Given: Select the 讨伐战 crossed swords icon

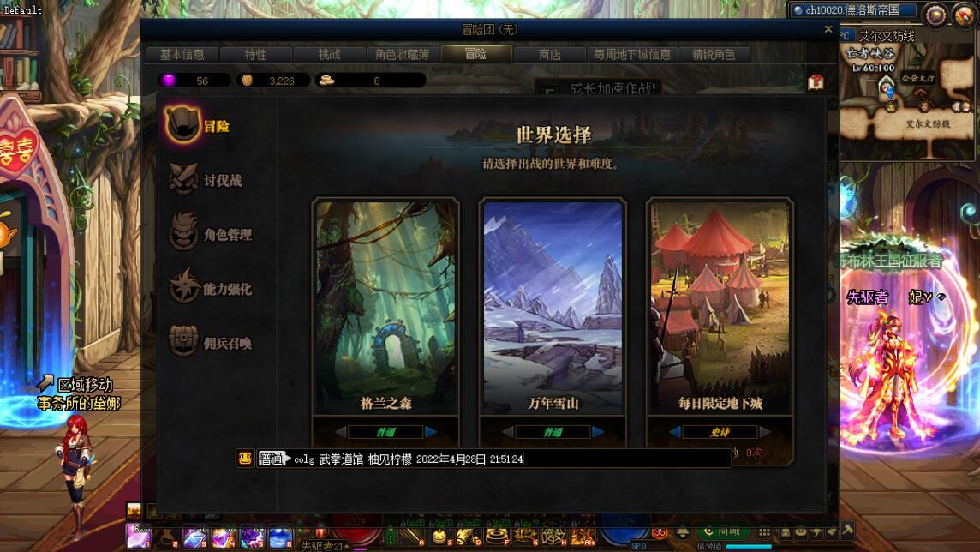Looking at the screenshot, I should coord(183,179).
